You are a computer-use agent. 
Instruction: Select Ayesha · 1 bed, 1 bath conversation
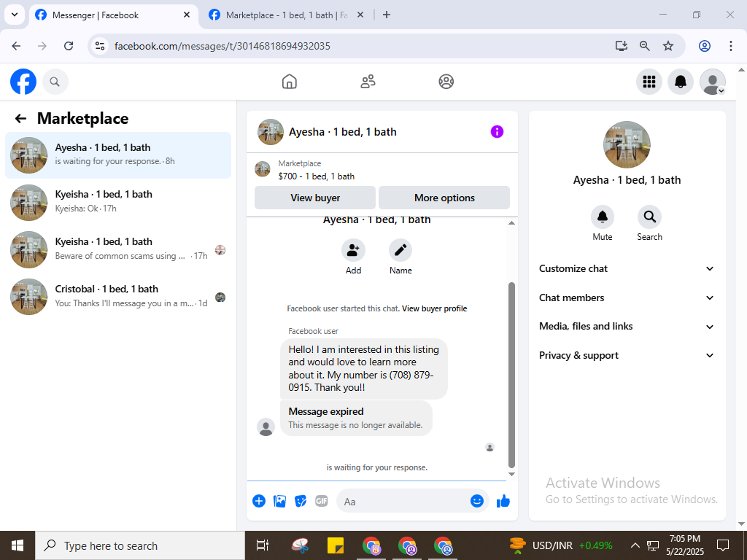coord(118,155)
